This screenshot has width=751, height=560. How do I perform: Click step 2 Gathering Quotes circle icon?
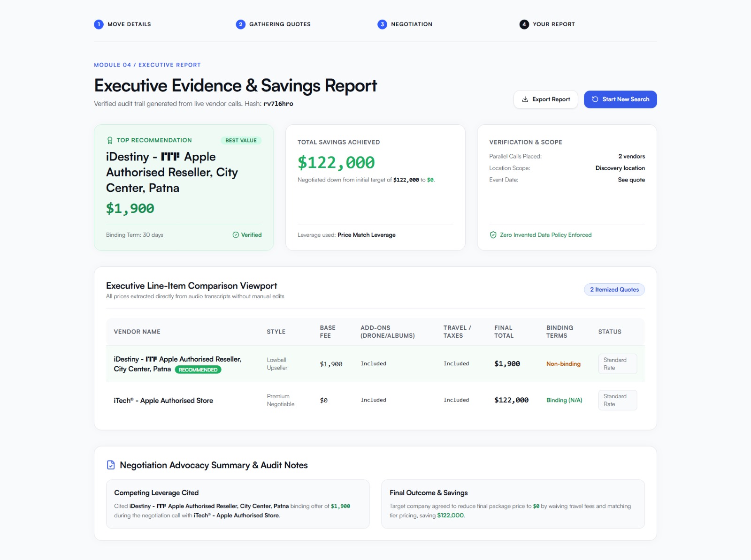point(240,24)
